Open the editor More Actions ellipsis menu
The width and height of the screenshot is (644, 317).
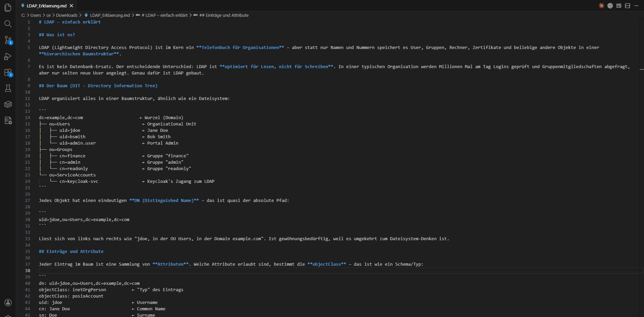tap(636, 6)
